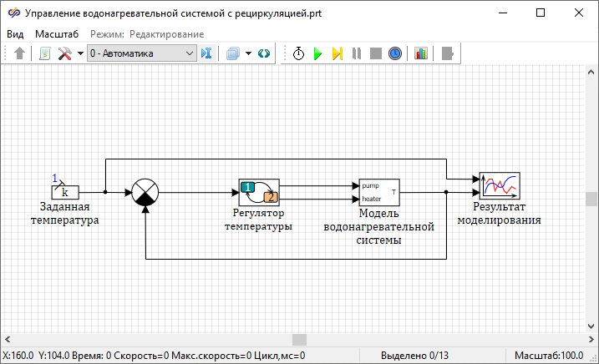This screenshot has width=599, height=364.
Task: Open the bar chart graphs icon
Action: click(420, 53)
